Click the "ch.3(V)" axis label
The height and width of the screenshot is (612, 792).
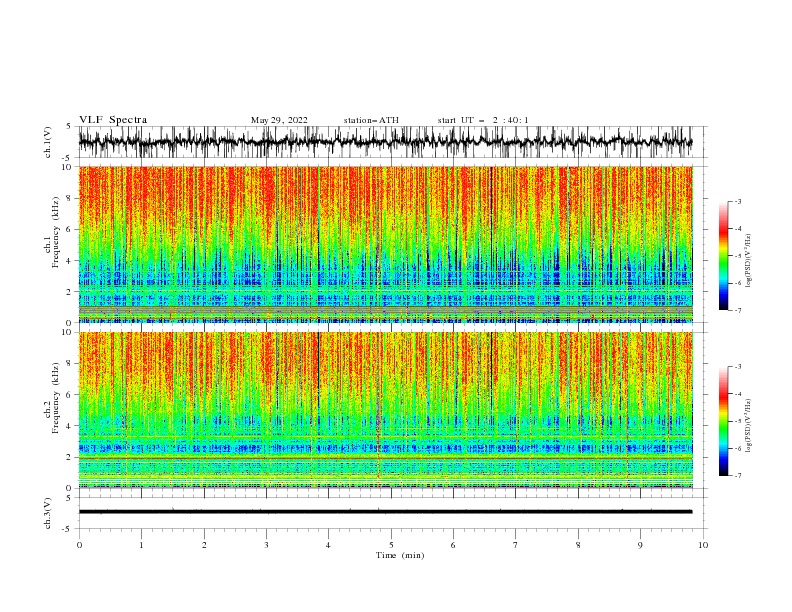pos(48,513)
